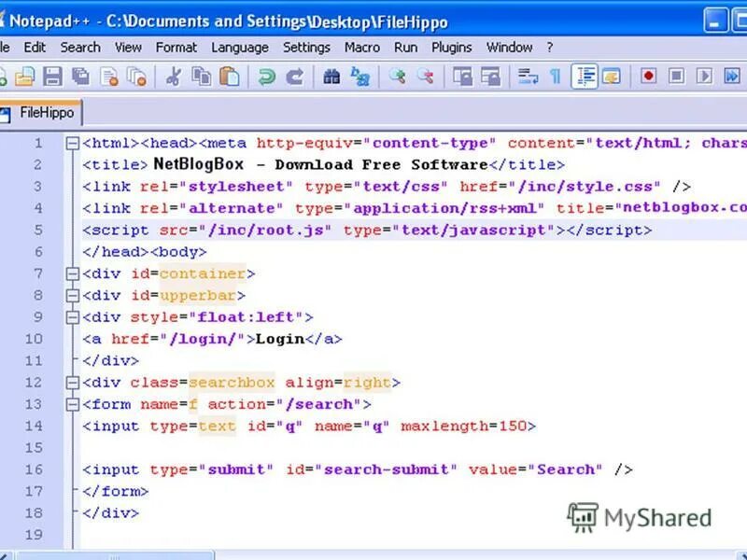747x560 pixels.
Task: Click the macro Playback arrow
Action: (x=705, y=77)
